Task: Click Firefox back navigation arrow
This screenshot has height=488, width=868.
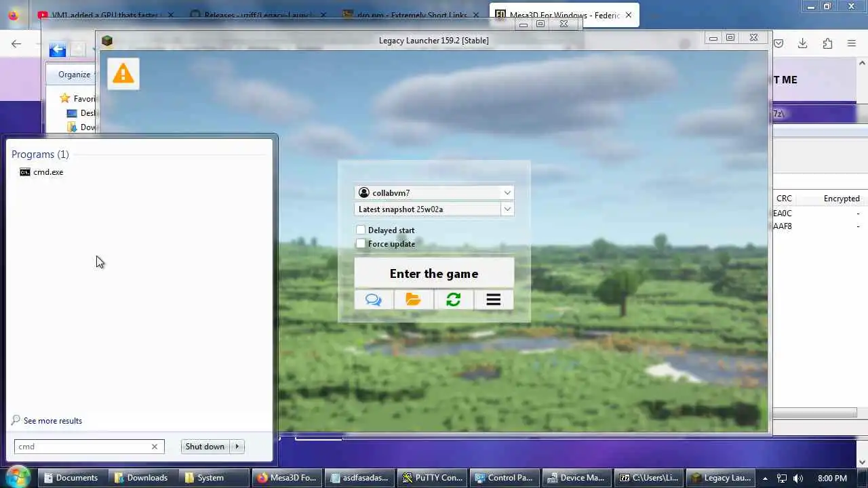Action: [16, 43]
